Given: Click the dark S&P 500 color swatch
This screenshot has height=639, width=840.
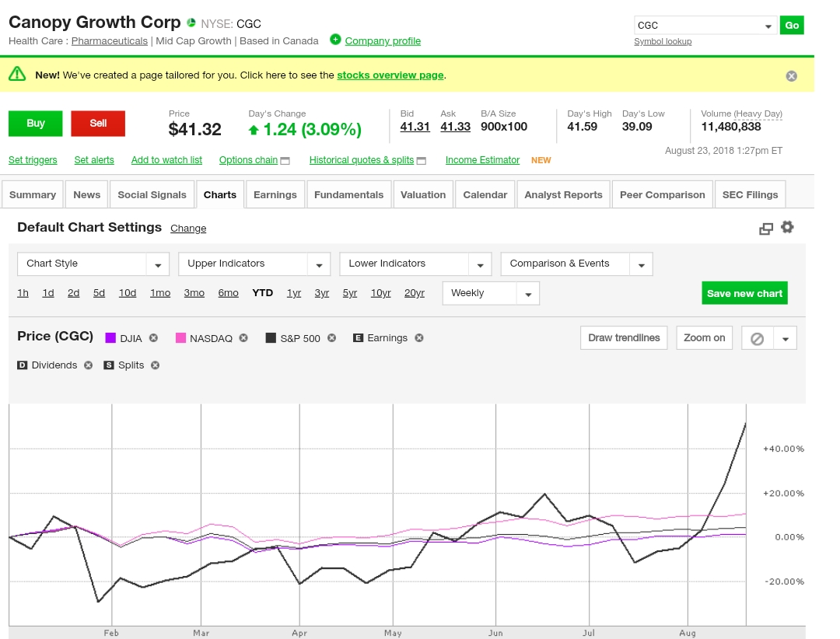Looking at the screenshot, I should (x=271, y=338).
